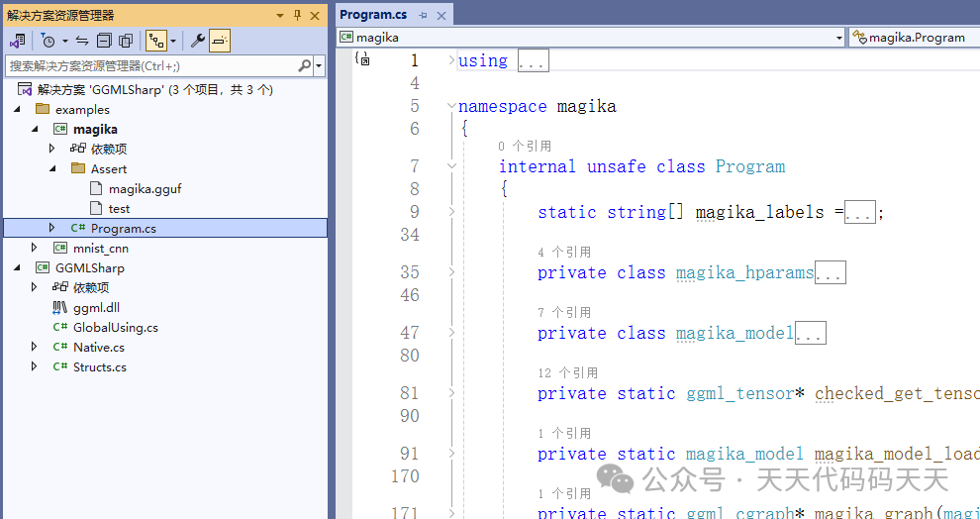Select GlobalUsing.cs in the tree

click(x=116, y=327)
